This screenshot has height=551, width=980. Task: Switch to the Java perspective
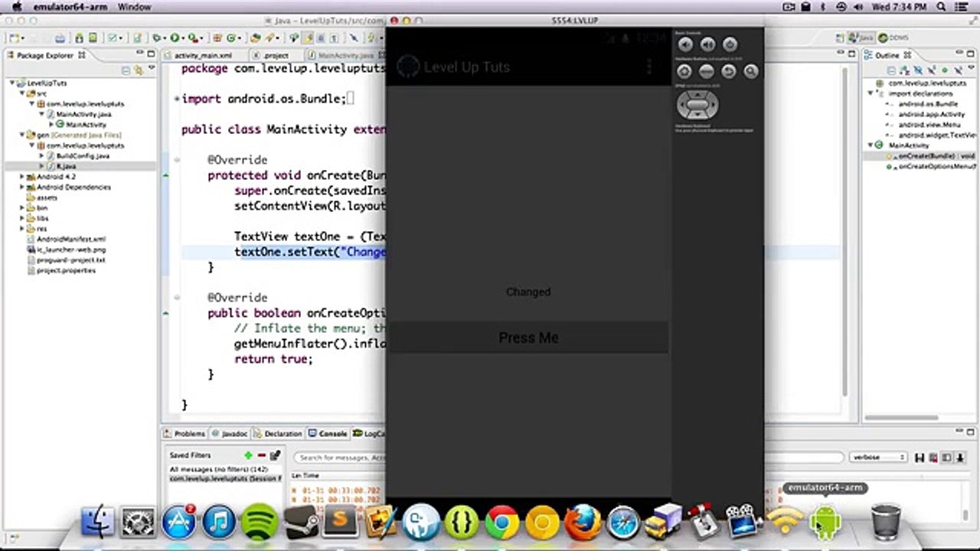click(x=862, y=37)
